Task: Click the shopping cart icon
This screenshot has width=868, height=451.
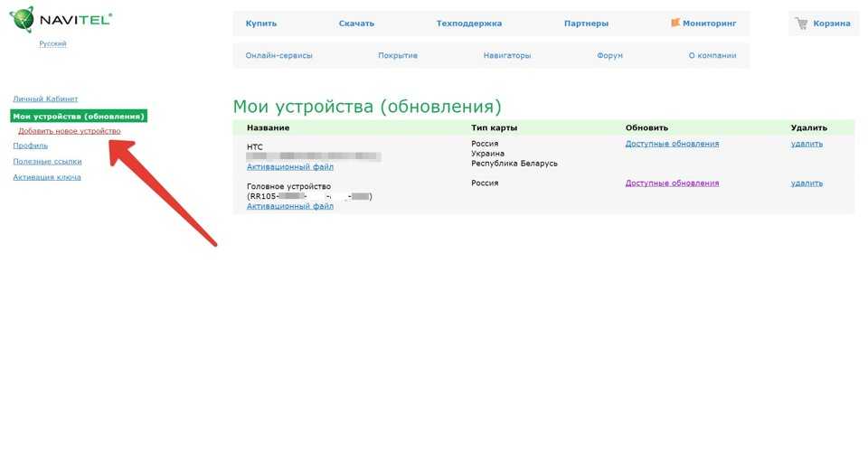Action: tap(801, 23)
